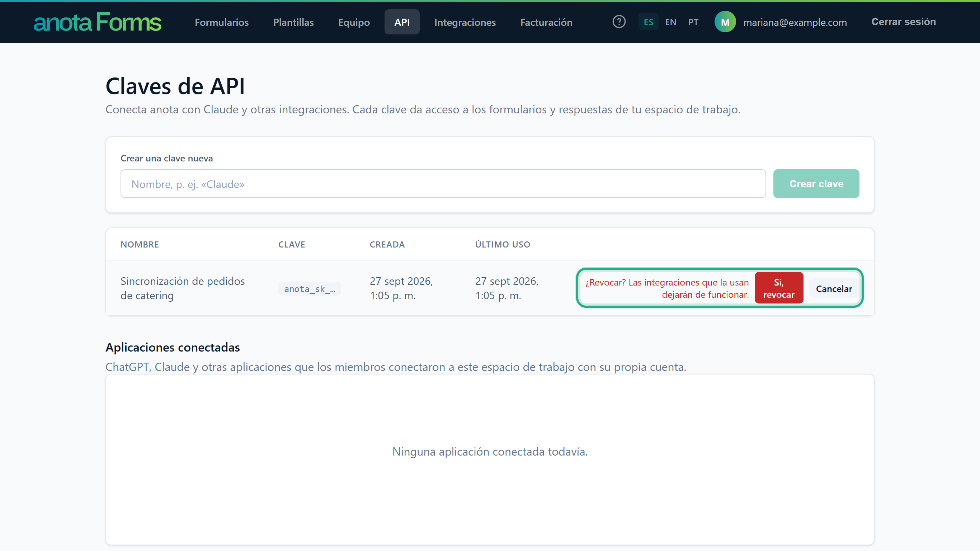The height and width of the screenshot is (551, 980).
Task: Navigate to Facturación
Action: coord(546,22)
